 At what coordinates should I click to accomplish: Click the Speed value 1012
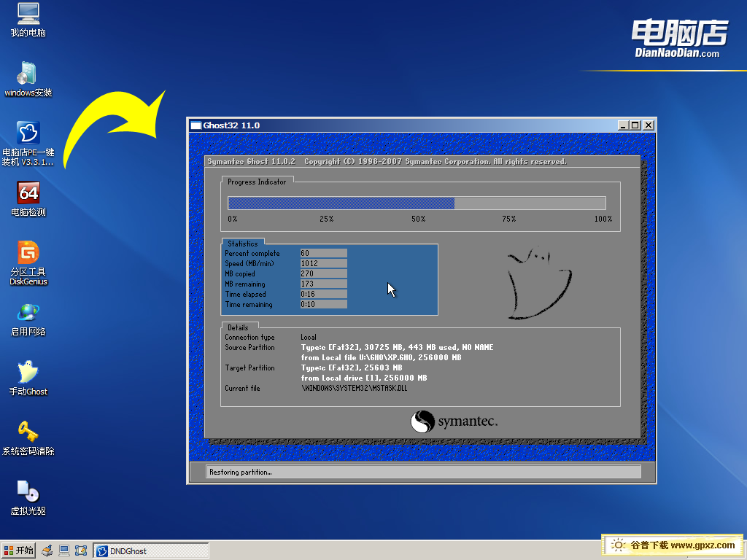pyautogui.click(x=323, y=263)
